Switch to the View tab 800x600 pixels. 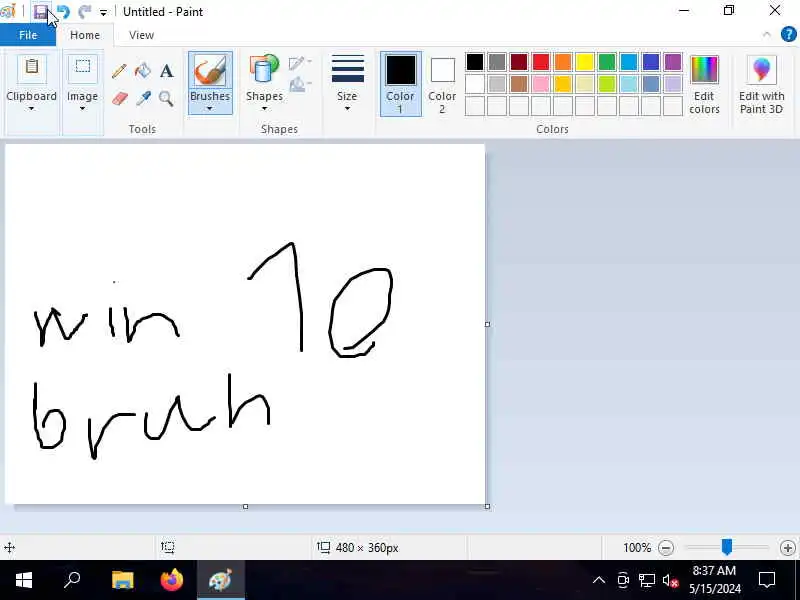pyautogui.click(x=141, y=35)
